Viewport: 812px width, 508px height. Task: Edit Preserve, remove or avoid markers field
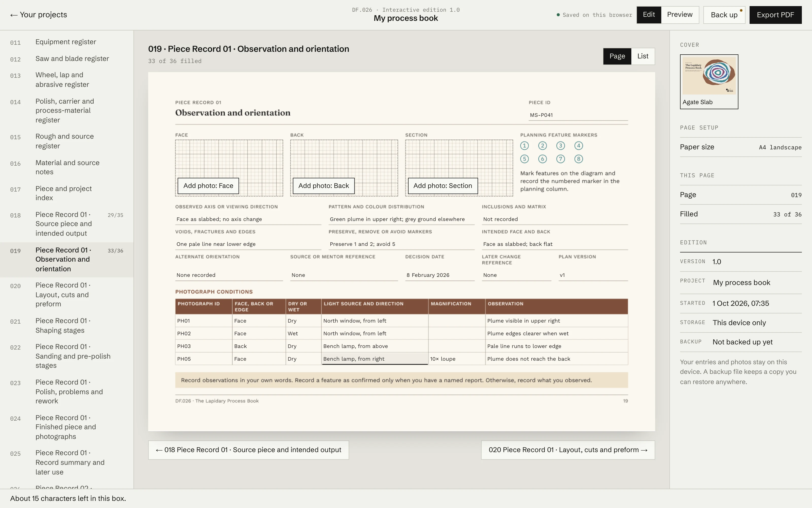tap(401, 244)
